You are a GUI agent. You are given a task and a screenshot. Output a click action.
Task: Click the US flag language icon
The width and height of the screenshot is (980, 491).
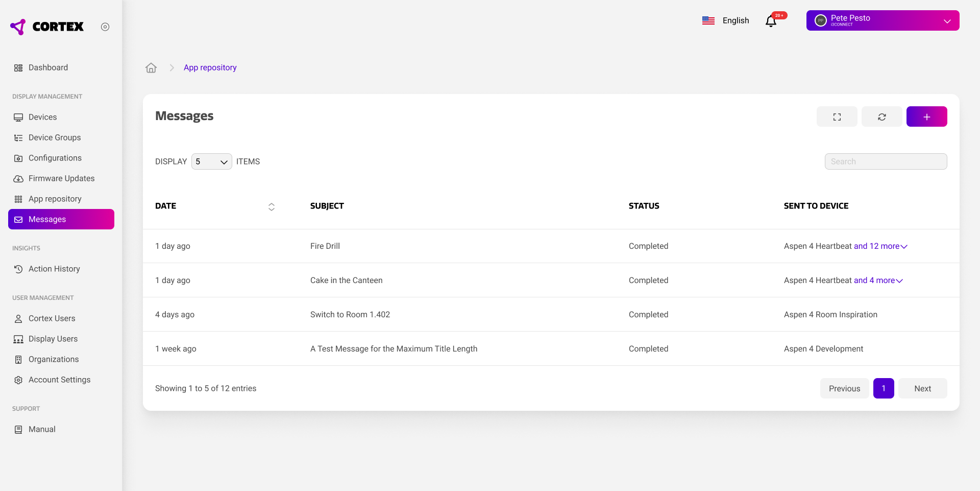(x=708, y=20)
